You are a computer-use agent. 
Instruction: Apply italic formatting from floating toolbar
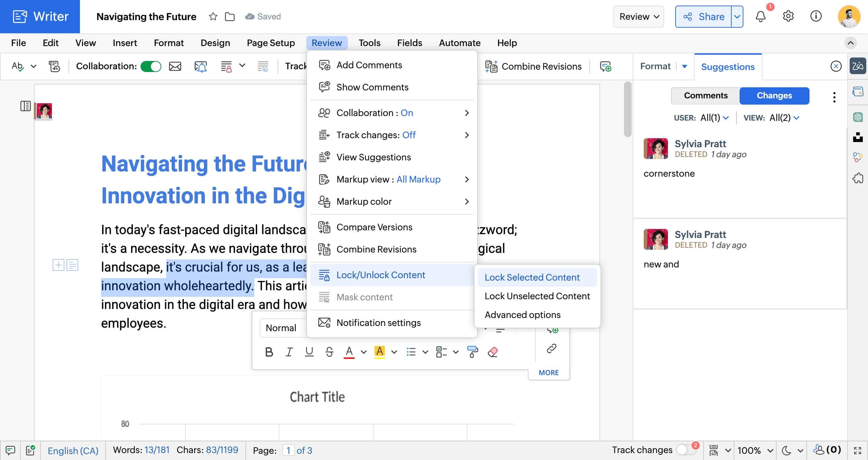coord(289,352)
